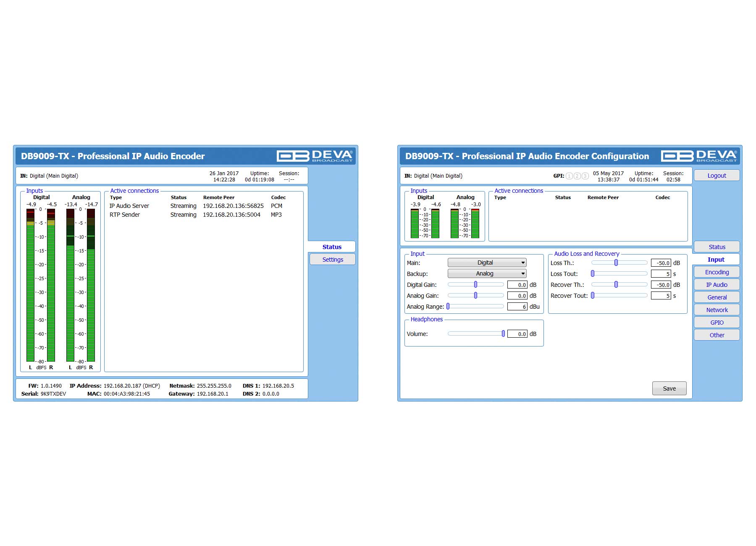Click the Digital level meter in Encoder window

[x=41, y=285]
